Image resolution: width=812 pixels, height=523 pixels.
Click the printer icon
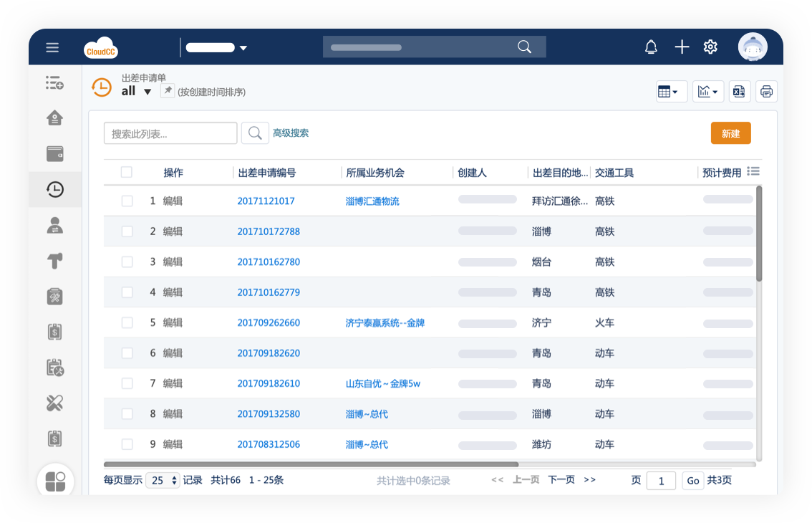766,91
